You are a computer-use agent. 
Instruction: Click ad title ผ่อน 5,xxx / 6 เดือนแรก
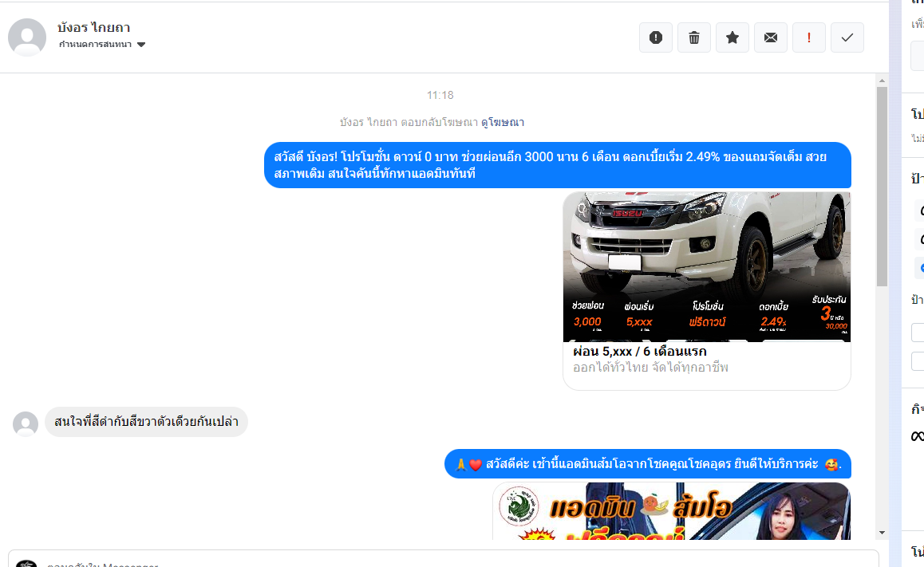pyautogui.click(x=640, y=352)
